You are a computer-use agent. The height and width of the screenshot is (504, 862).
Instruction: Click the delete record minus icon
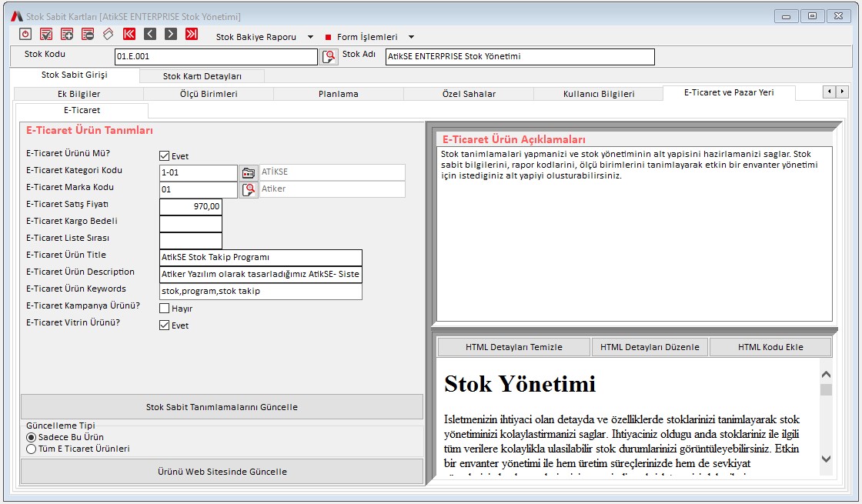tap(88, 34)
